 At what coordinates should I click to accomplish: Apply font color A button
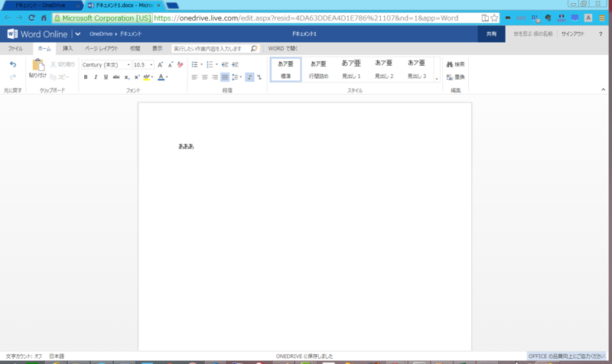(161, 77)
